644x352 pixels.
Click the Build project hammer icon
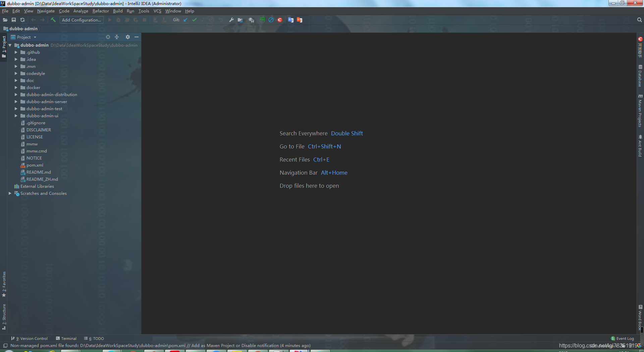click(53, 20)
